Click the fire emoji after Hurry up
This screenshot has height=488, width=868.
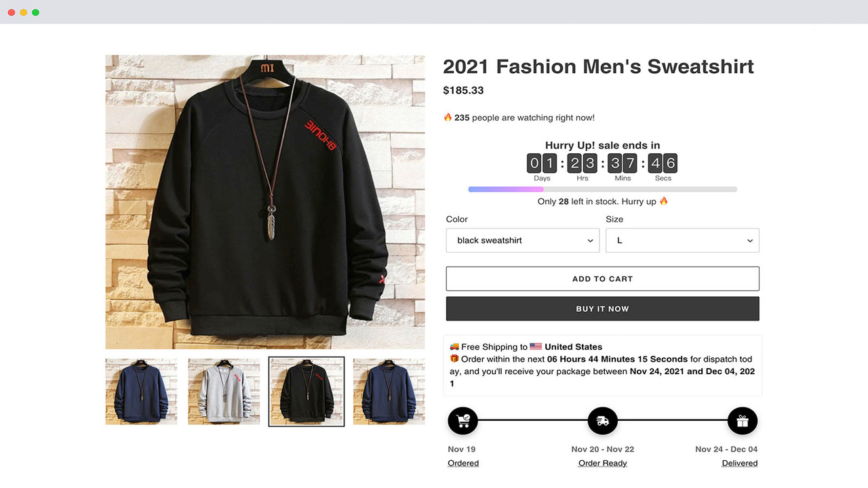[663, 201]
